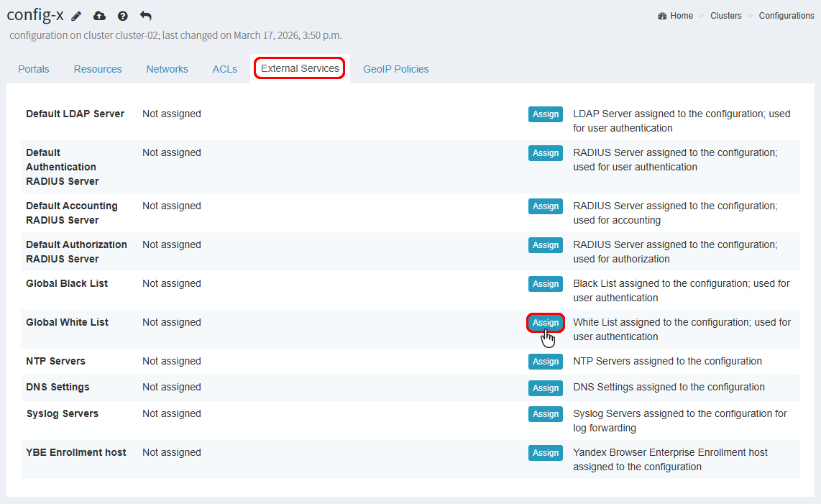The width and height of the screenshot is (821, 504).
Task: Open the Resources tab
Action: [98, 69]
